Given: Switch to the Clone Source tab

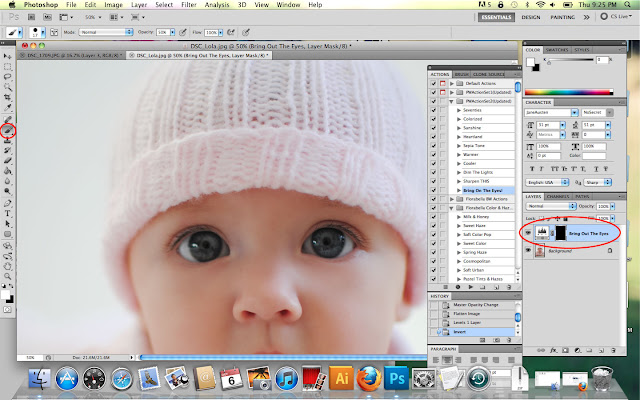Looking at the screenshot, I should pos(488,74).
